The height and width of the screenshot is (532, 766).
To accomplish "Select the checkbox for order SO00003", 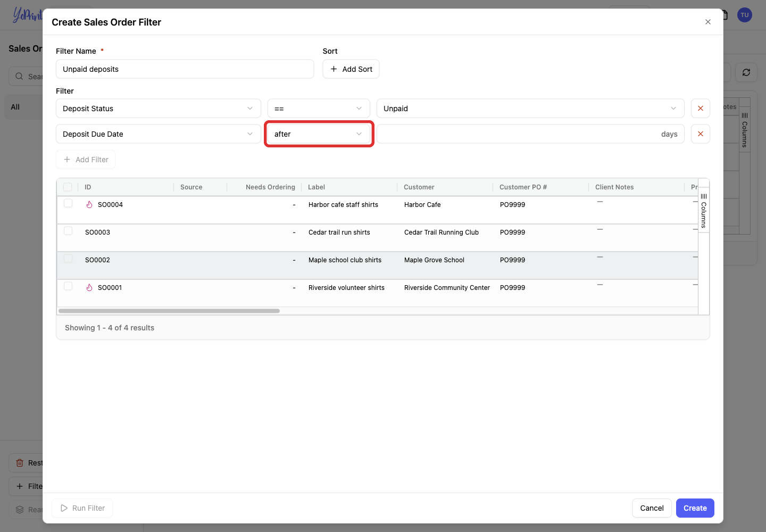I will (x=68, y=231).
